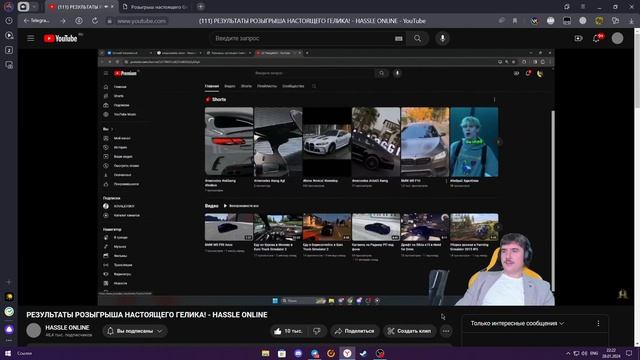Image resolution: width=640 pixels, height=360 pixels.
Task: Reload the page with the refresh icon
Action: (x=95, y=21)
